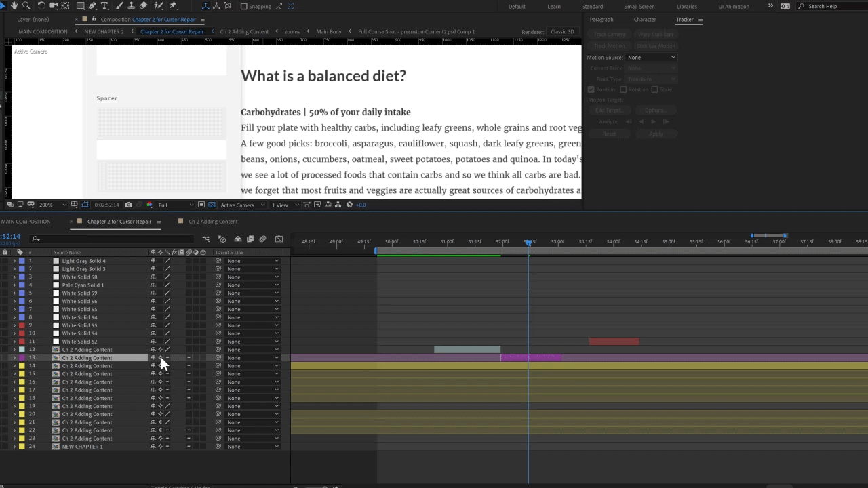Open the Active Camera view dropdown
868x488 pixels.
(237, 205)
